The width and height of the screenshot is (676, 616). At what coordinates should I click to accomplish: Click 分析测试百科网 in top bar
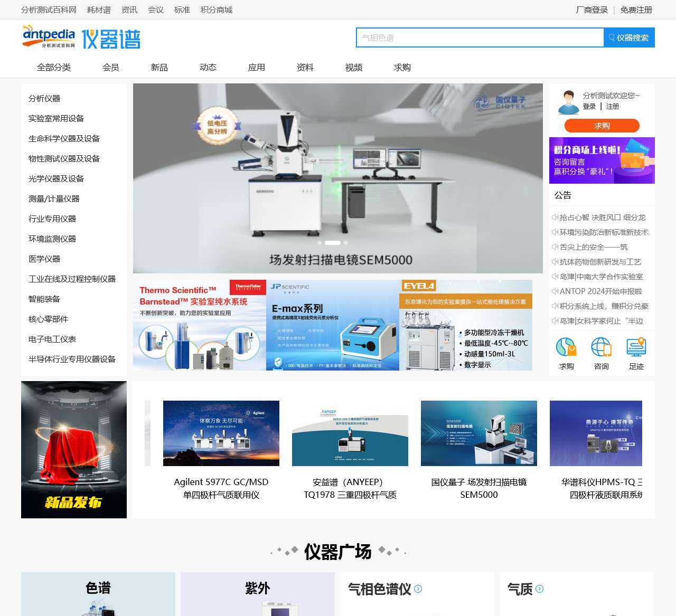pyautogui.click(x=49, y=10)
